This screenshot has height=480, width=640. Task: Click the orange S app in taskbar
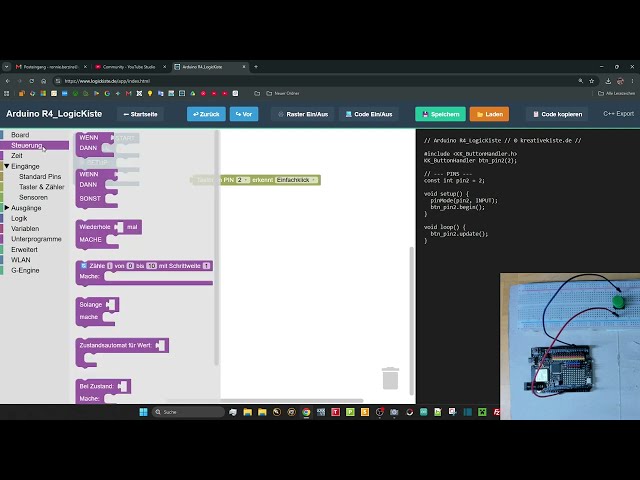(x=365, y=412)
